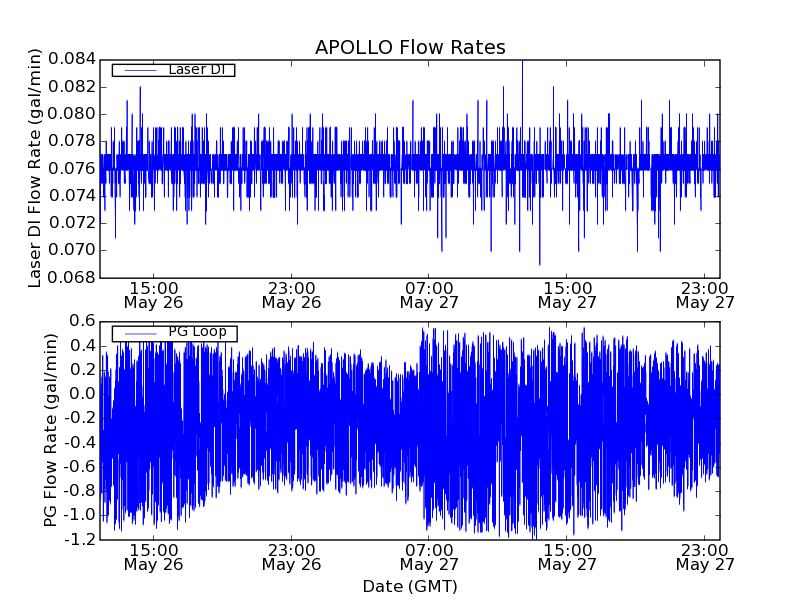
Task: Click top plot's "23:00 May 26" tick label
Action: coord(291,294)
